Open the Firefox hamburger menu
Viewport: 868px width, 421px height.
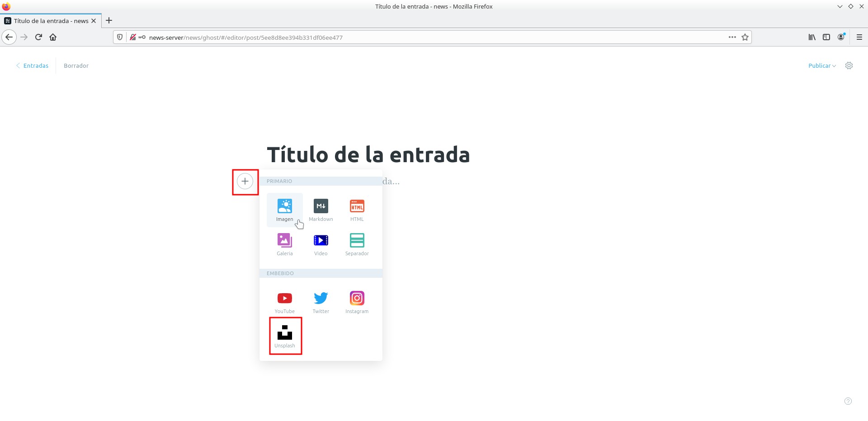[859, 37]
